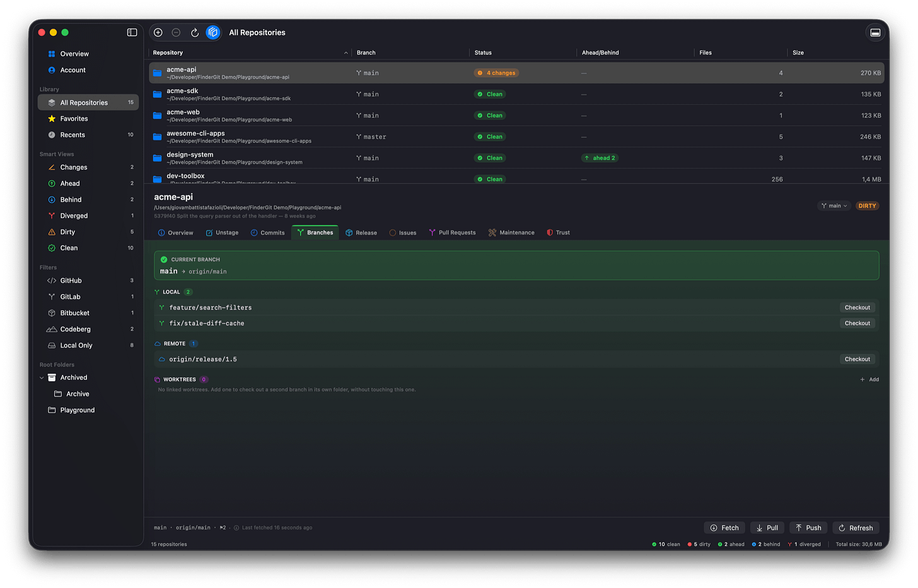Click the DIRTY status badge
This screenshot has height=588, width=918.
click(x=867, y=206)
